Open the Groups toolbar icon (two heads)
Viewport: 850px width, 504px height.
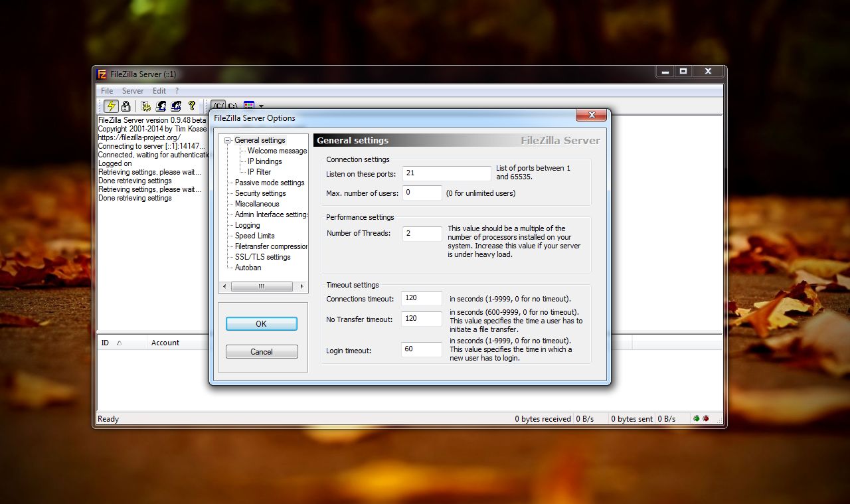[176, 106]
